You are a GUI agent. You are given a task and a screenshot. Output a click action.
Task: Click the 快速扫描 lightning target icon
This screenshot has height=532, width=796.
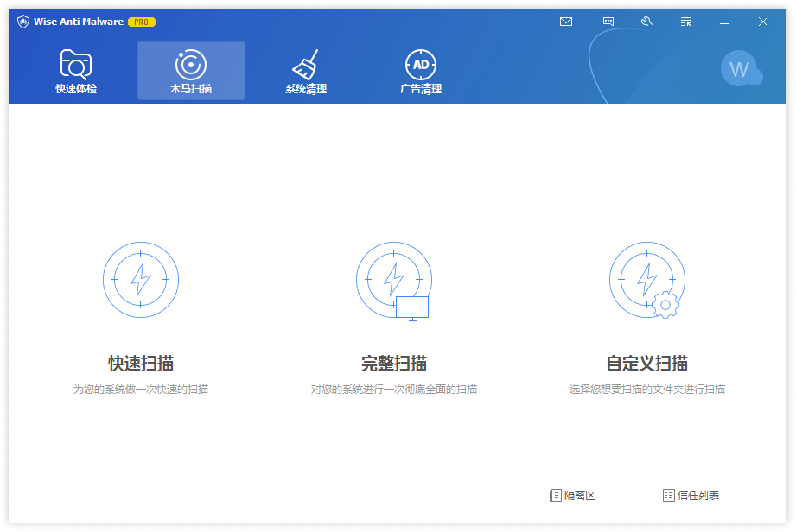(x=141, y=280)
